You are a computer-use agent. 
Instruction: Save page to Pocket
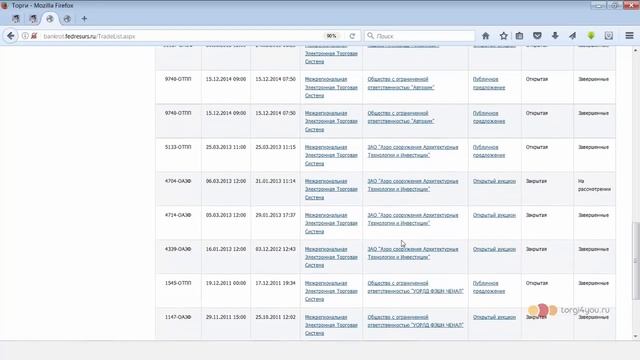point(537,36)
